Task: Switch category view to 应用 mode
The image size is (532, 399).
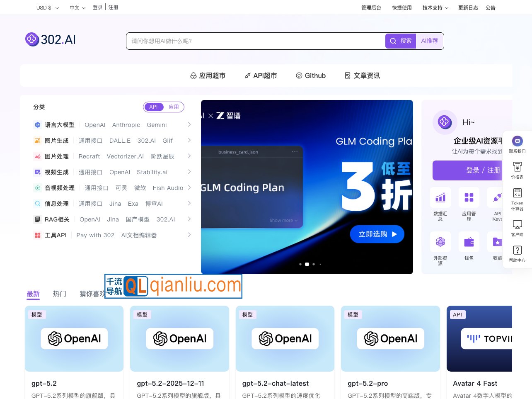Action: click(x=174, y=107)
